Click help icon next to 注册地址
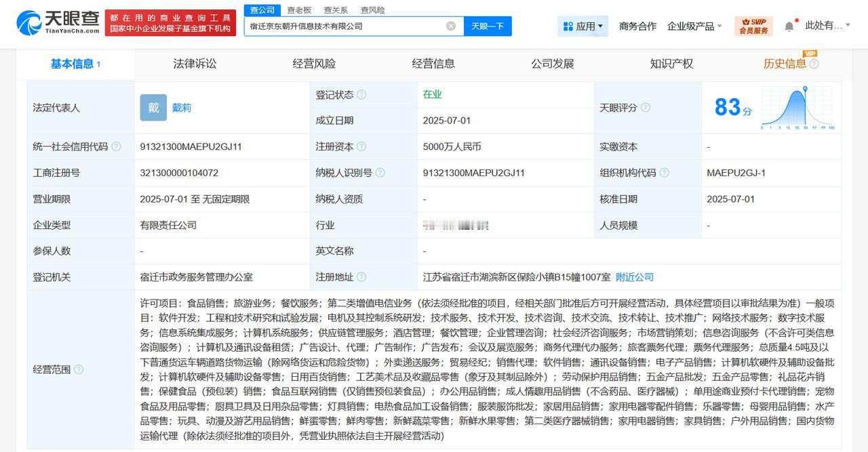 click(361, 276)
